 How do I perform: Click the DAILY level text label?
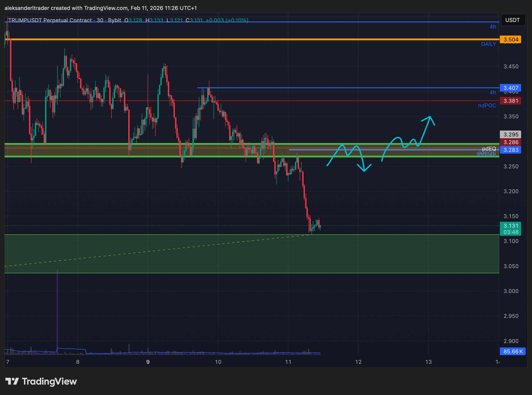[x=488, y=44]
